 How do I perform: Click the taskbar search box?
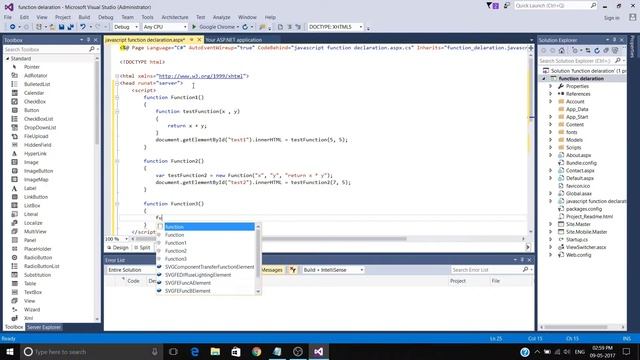(x=91, y=352)
